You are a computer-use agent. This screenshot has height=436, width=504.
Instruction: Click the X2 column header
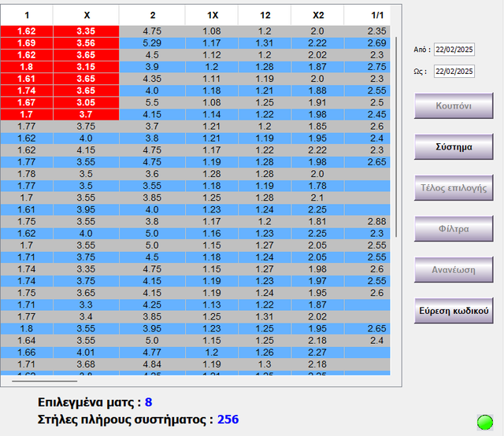317,15
